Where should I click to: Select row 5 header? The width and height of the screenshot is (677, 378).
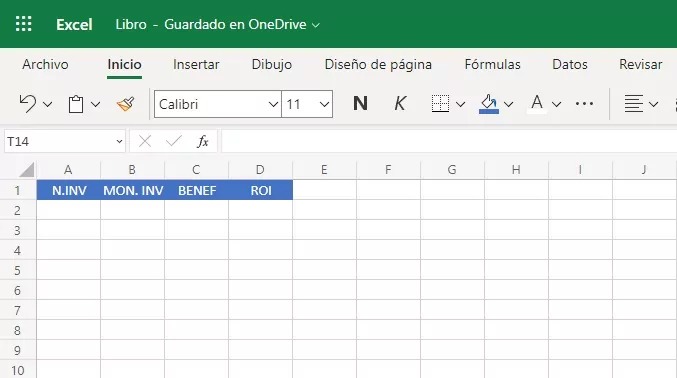(17, 270)
